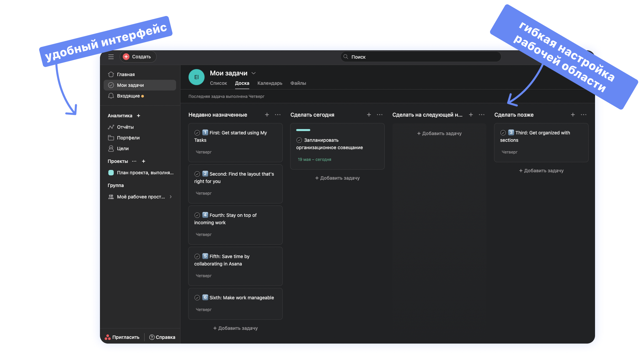Mark 'Sixth: Make work manageable' complete

point(197,298)
